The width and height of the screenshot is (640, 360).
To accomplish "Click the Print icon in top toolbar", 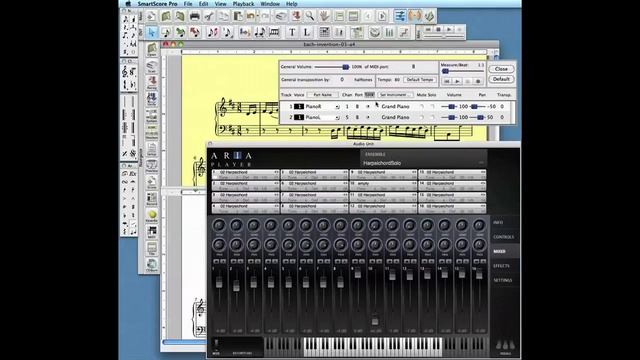I will click(x=195, y=16).
